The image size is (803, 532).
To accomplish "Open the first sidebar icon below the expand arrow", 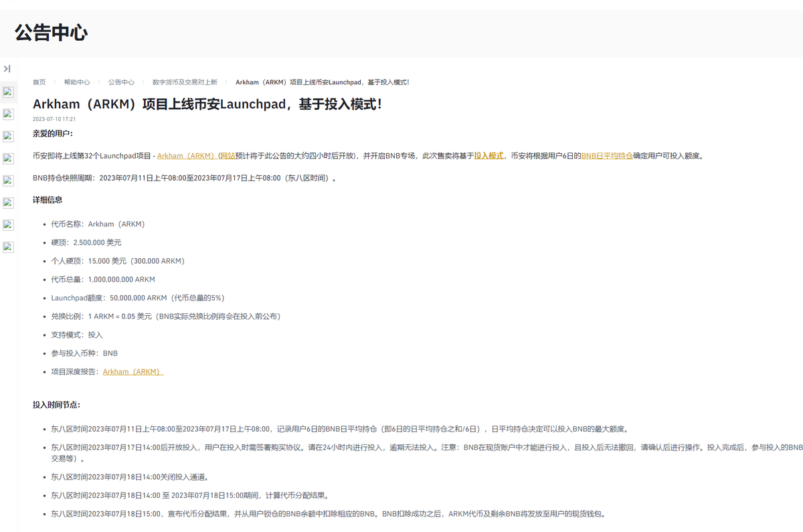I will [8, 92].
